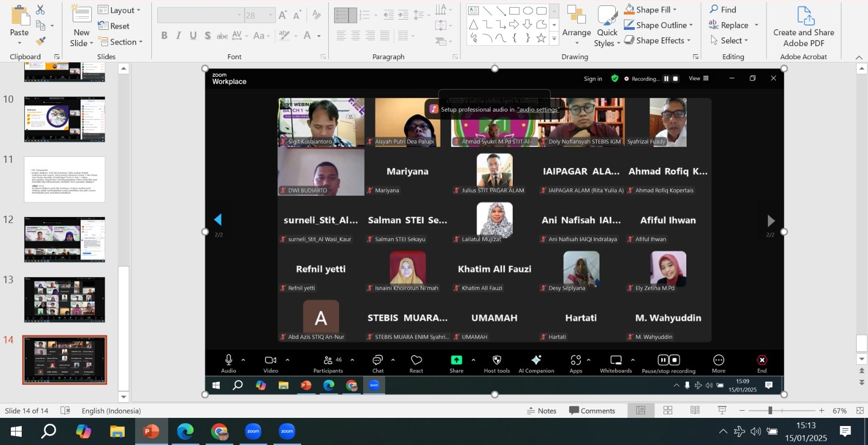The width and height of the screenshot is (868, 445).
Task: Toggle the Comments pane
Action: 592,411
